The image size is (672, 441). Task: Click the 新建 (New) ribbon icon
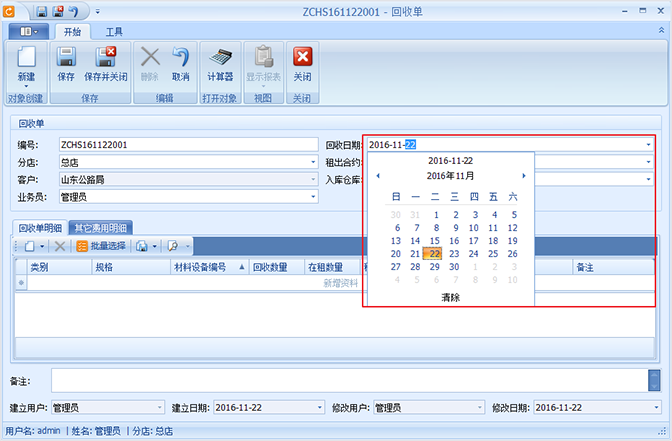tap(26, 63)
